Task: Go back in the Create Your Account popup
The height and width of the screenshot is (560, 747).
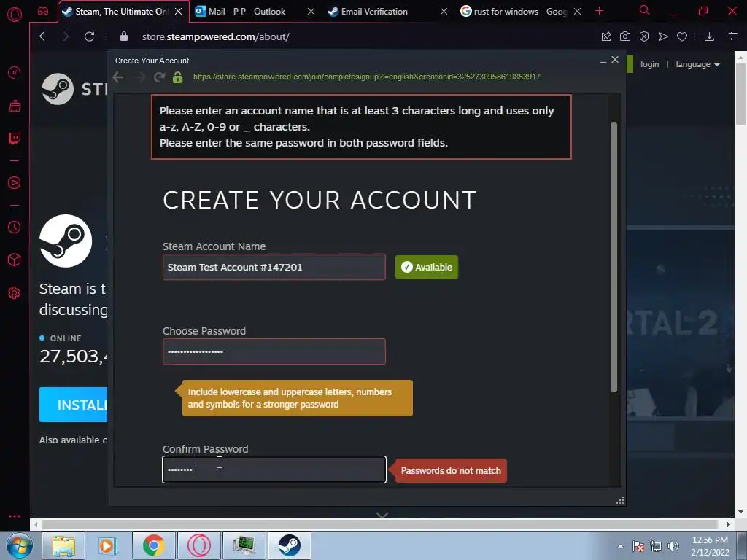Action: coord(118,77)
